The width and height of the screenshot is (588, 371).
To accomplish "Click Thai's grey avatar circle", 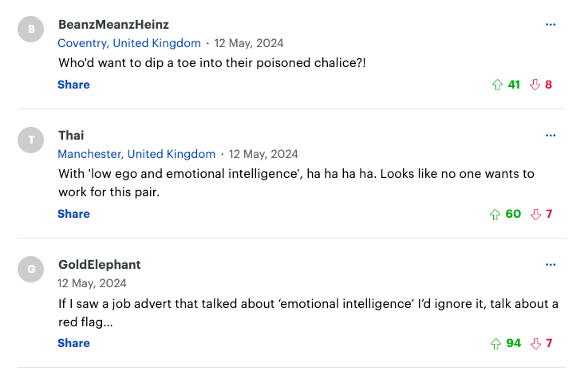I will click(31, 140).
